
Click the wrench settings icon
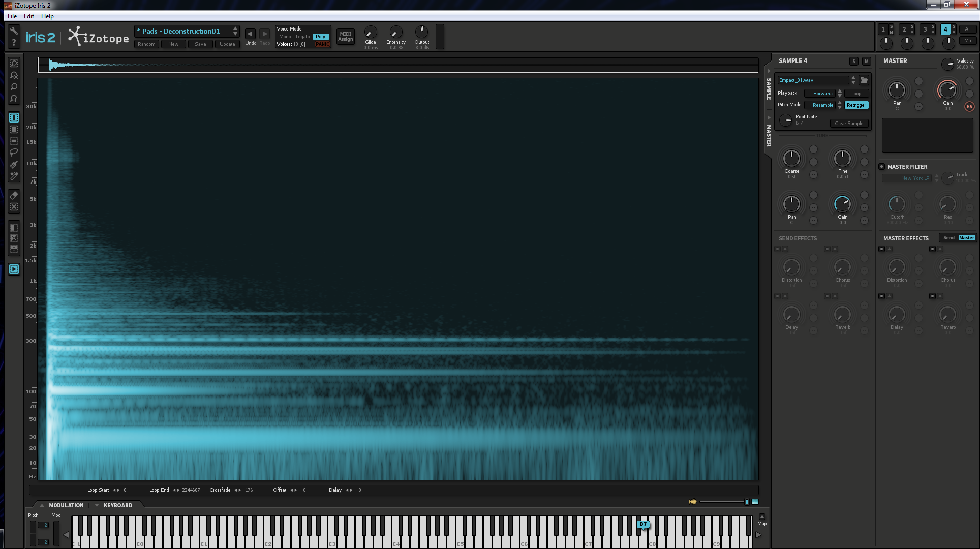point(14,30)
